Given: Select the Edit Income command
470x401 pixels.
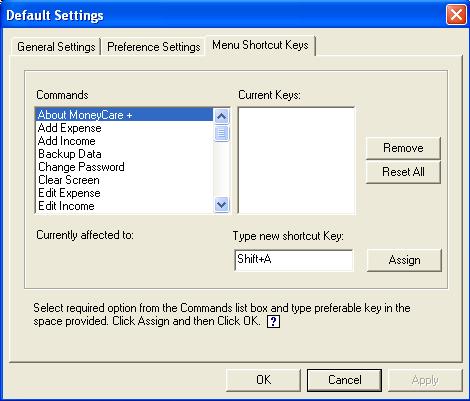Looking at the screenshot, I should click(x=124, y=206).
